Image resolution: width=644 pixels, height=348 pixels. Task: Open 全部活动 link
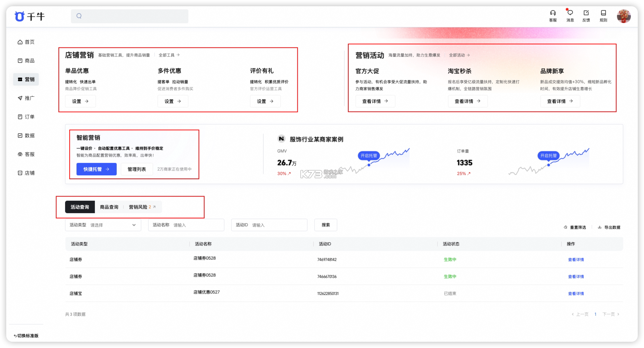click(x=459, y=55)
